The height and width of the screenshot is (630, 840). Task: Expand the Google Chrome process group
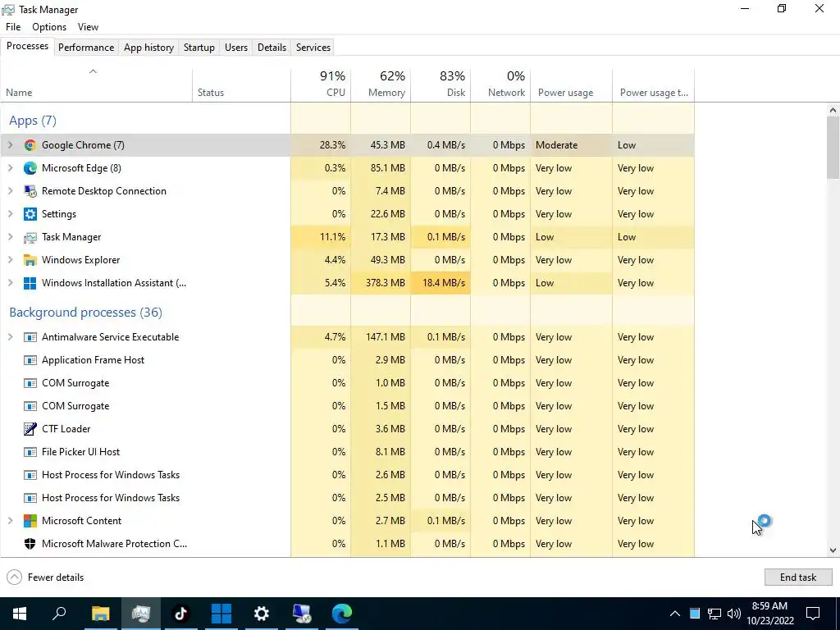click(10, 145)
